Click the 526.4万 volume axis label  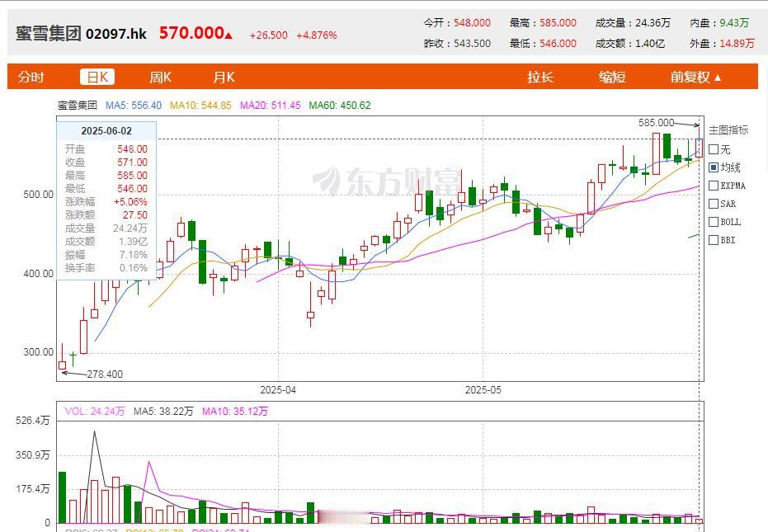pos(32,421)
